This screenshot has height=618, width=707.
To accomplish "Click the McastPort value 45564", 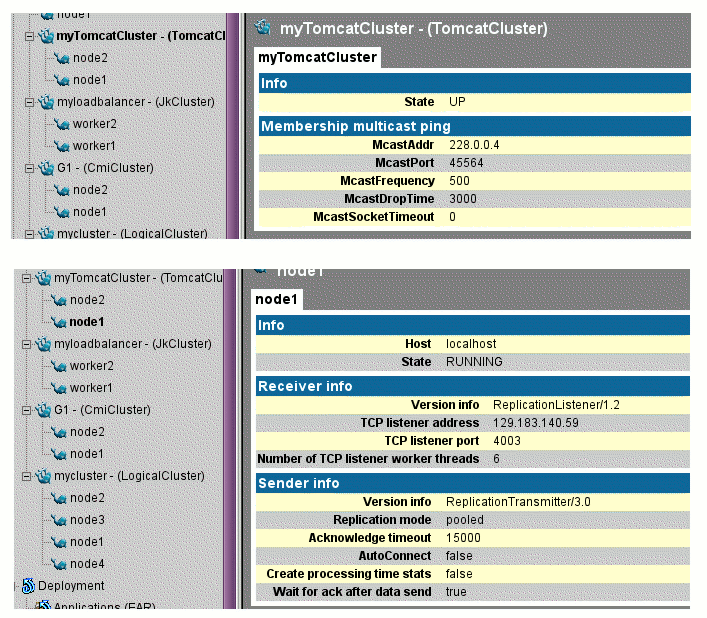I will (x=466, y=163).
